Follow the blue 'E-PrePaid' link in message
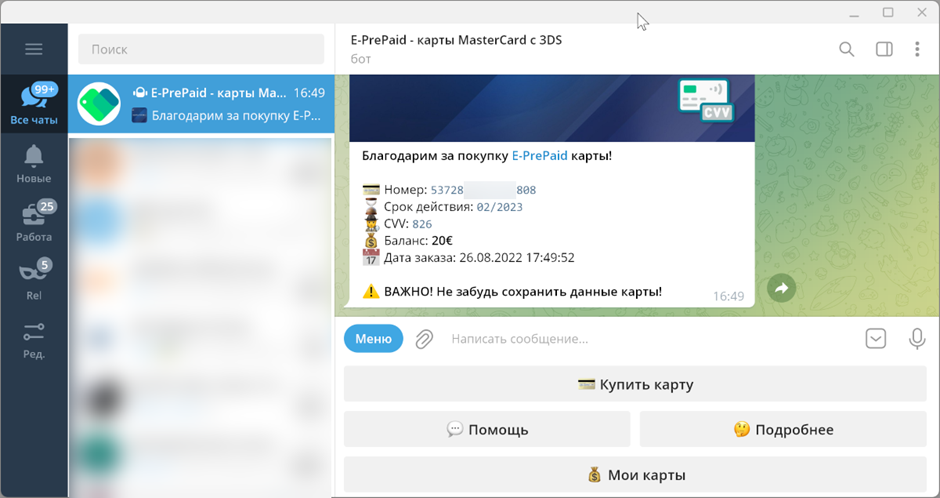940x498 pixels. (x=539, y=156)
